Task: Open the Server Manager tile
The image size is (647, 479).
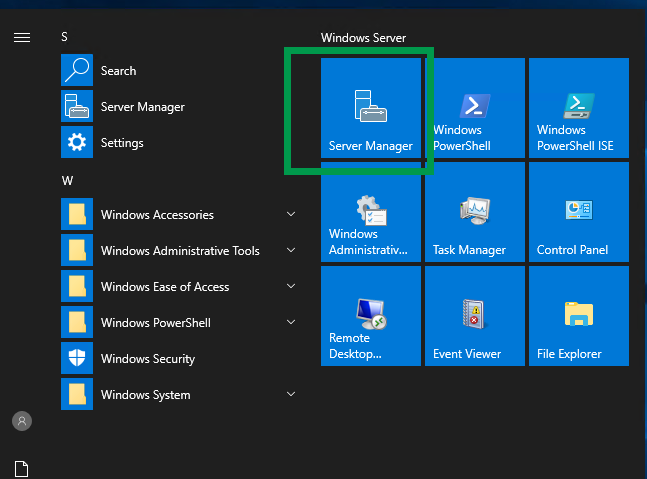Action: [371, 108]
